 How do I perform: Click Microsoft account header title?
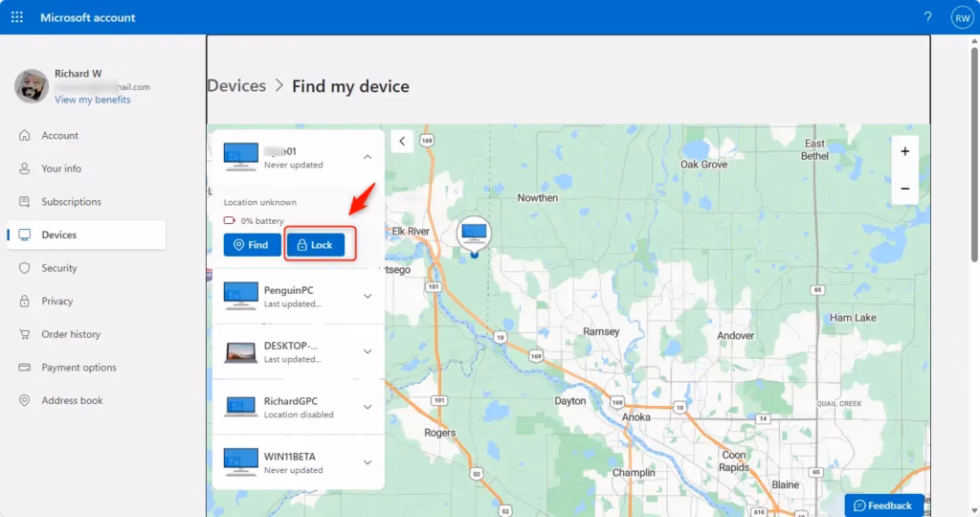pyautogui.click(x=87, y=17)
